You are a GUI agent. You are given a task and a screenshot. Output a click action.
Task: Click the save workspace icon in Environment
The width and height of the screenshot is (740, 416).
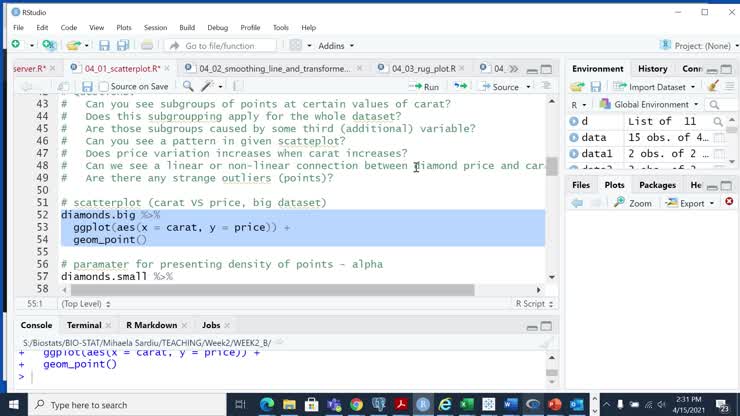[595, 87]
